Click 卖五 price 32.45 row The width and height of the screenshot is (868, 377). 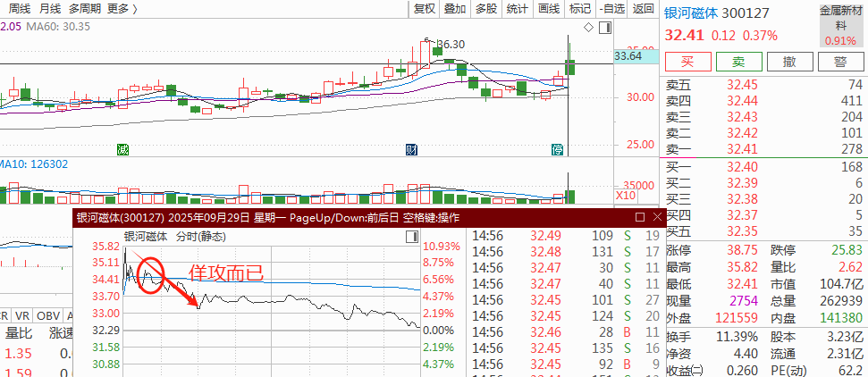[763, 85]
